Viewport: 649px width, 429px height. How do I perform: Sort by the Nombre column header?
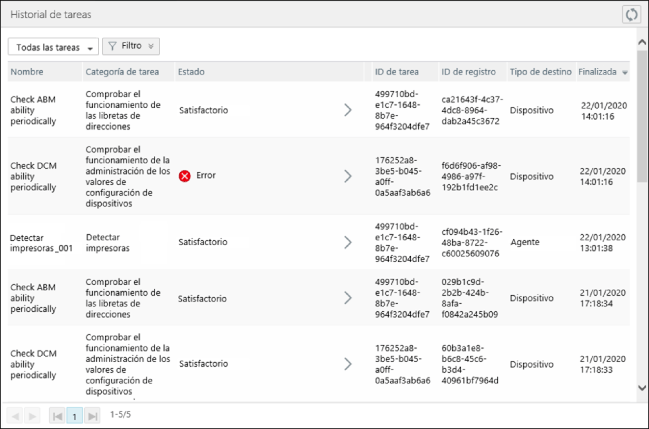click(27, 72)
